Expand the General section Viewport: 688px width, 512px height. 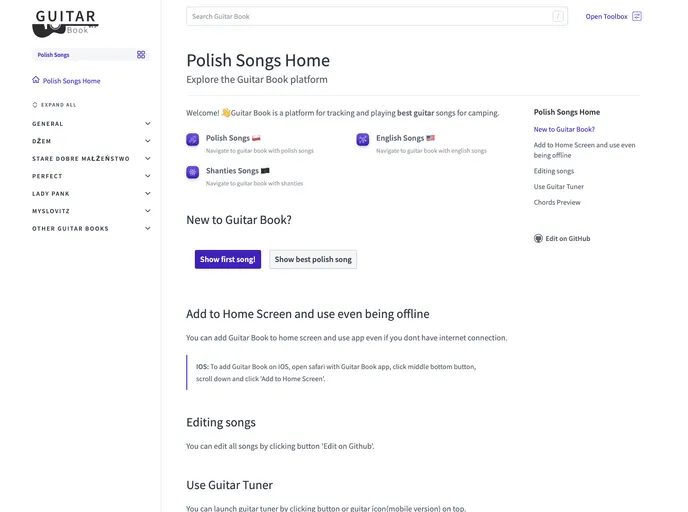(148, 124)
